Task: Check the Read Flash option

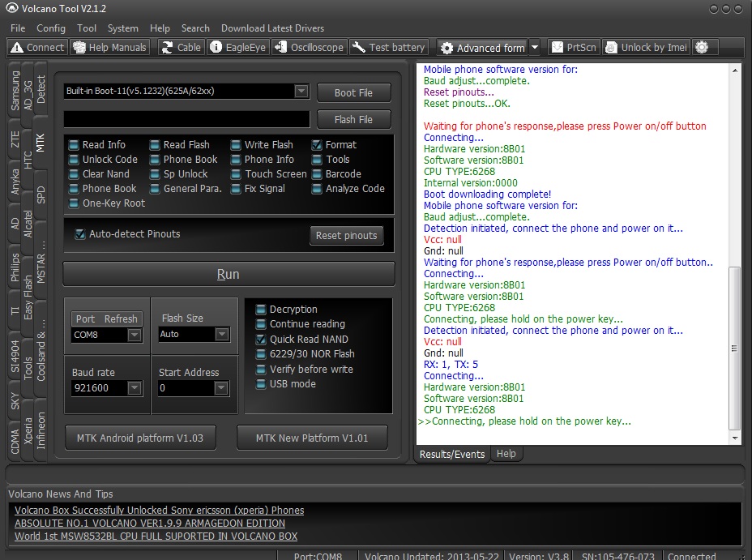Action: [155, 145]
